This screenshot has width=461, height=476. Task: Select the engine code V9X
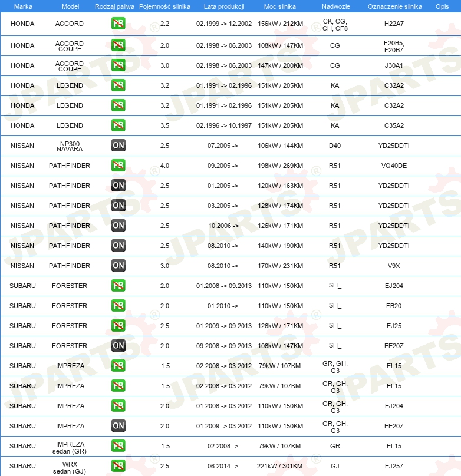tap(394, 266)
